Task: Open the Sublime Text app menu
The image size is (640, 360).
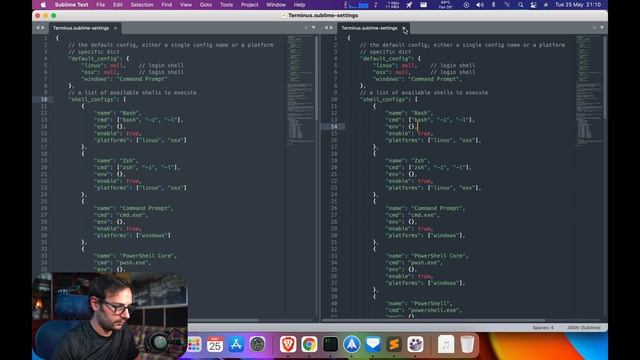Action: point(71,5)
